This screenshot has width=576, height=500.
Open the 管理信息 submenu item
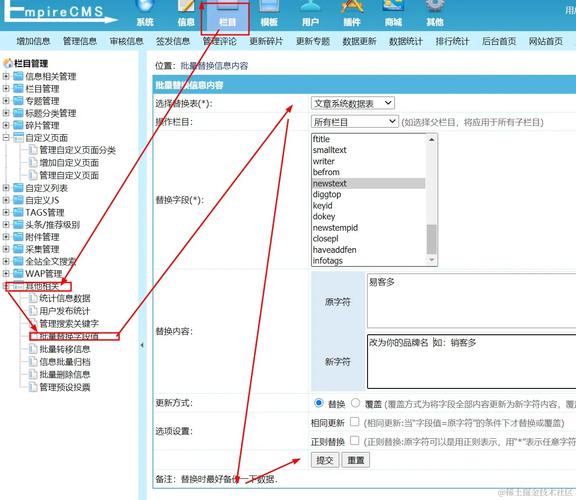[80, 41]
